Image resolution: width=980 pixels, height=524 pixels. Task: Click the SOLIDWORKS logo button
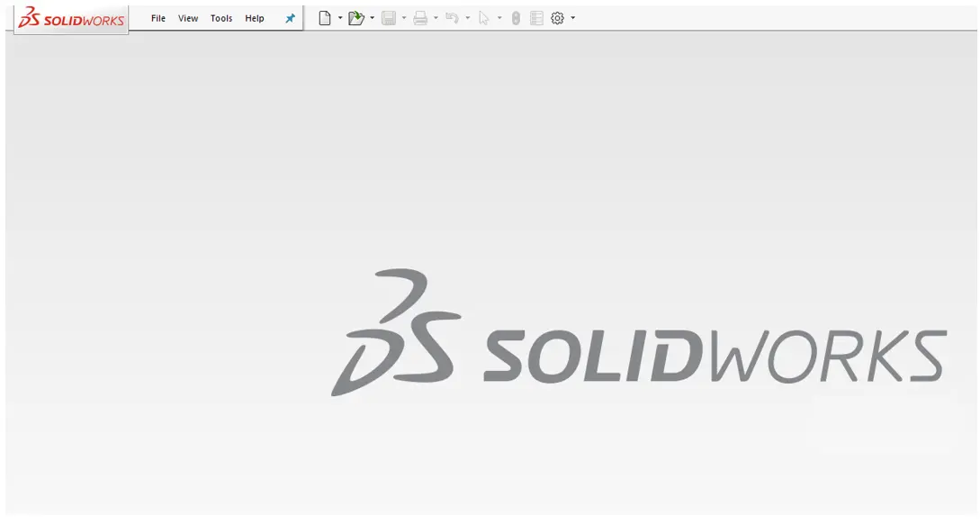pos(71,19)
